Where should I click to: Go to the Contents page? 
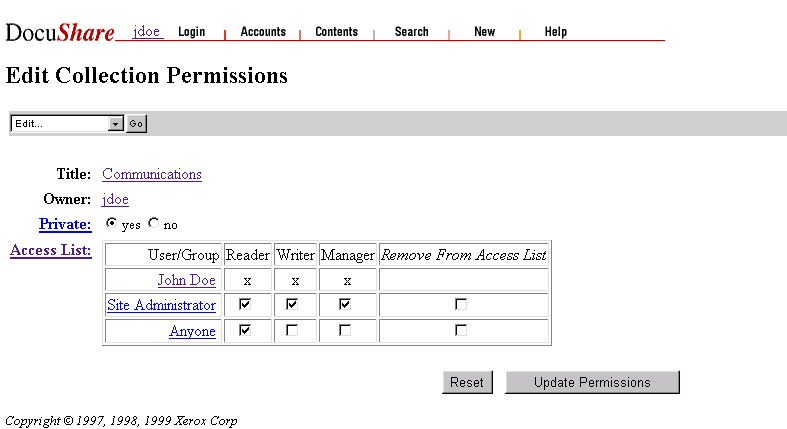pyautogui.click(x=336, y=32)
